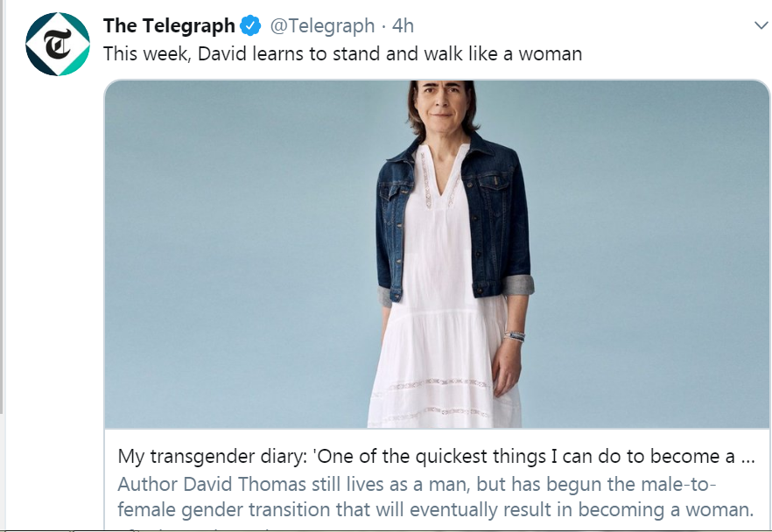Image resolution: width=772 pixels, height=532 pixels.
Task: Click the description line ending 'becoming a woman.'
Action: tap(436, 509)
